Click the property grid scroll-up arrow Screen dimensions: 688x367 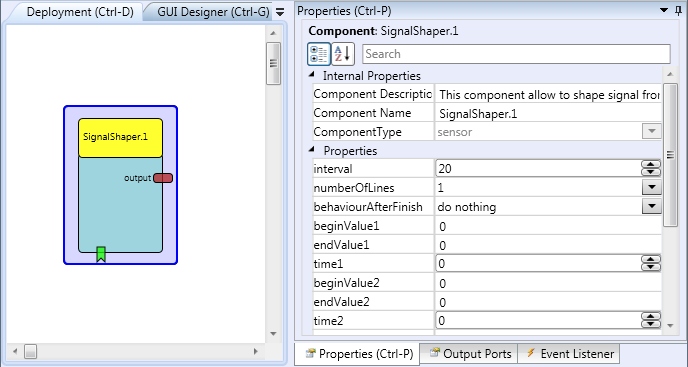670,74
